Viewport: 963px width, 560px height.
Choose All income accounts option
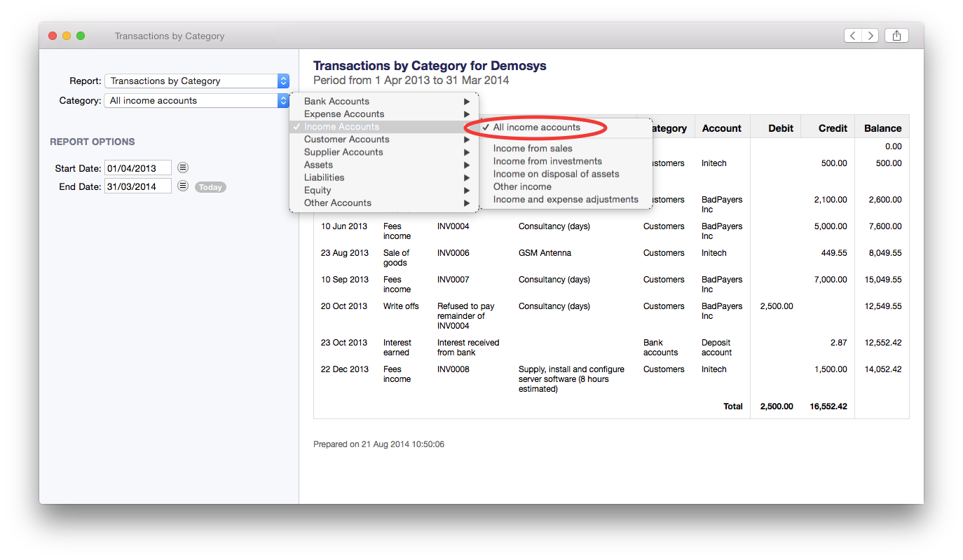click(566, 128)
